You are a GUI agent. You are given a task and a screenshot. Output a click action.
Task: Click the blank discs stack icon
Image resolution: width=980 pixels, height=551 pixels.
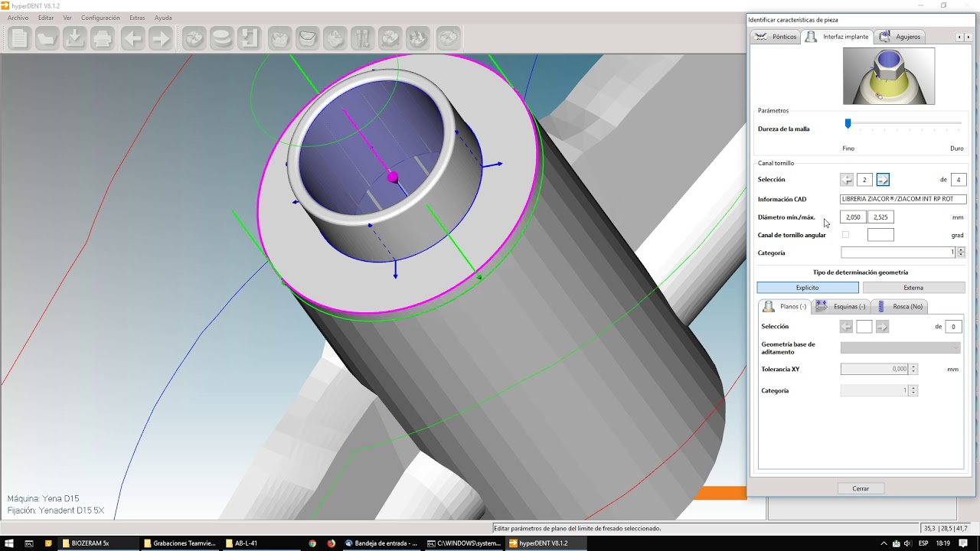[221, 38]
